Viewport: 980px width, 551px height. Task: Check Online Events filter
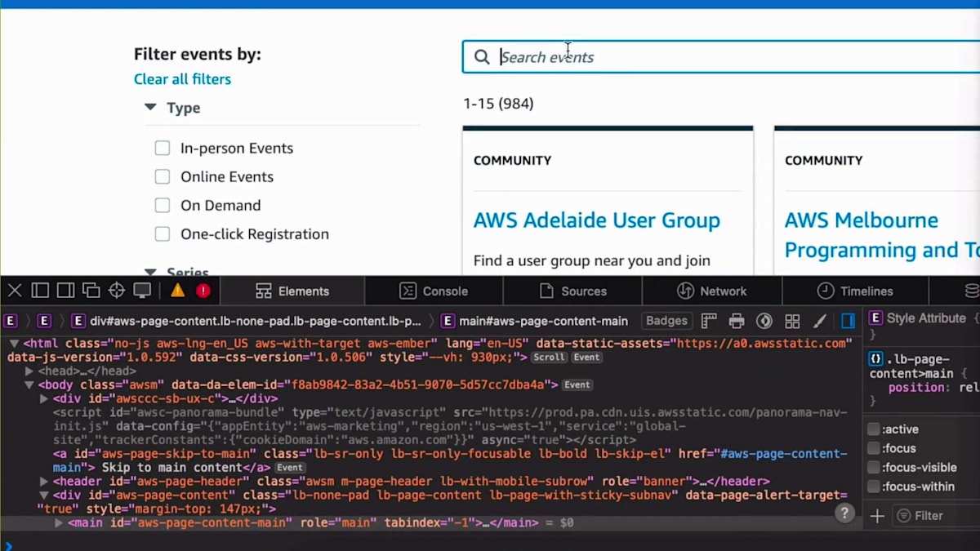[163, 176]
